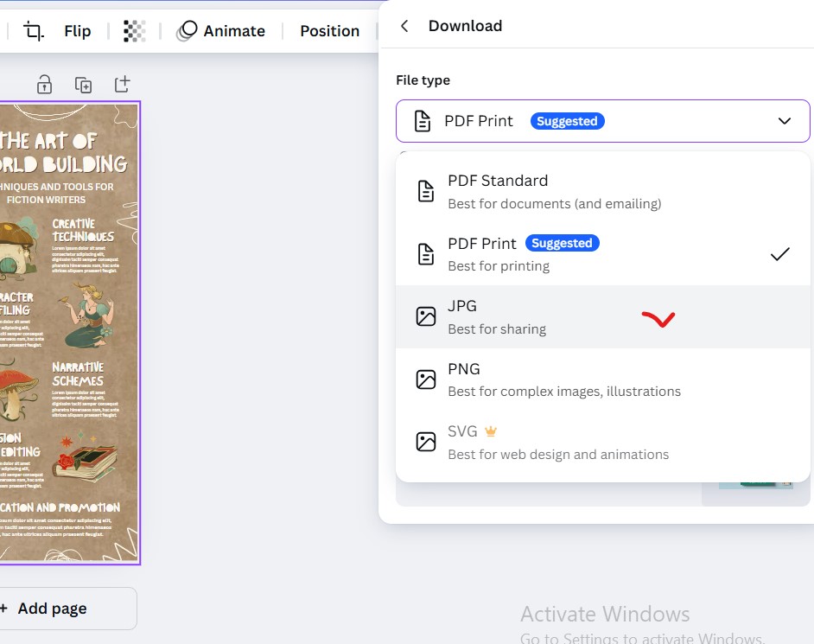
Task: Expand the File type dropdown chevron
Action: [784, 121]
